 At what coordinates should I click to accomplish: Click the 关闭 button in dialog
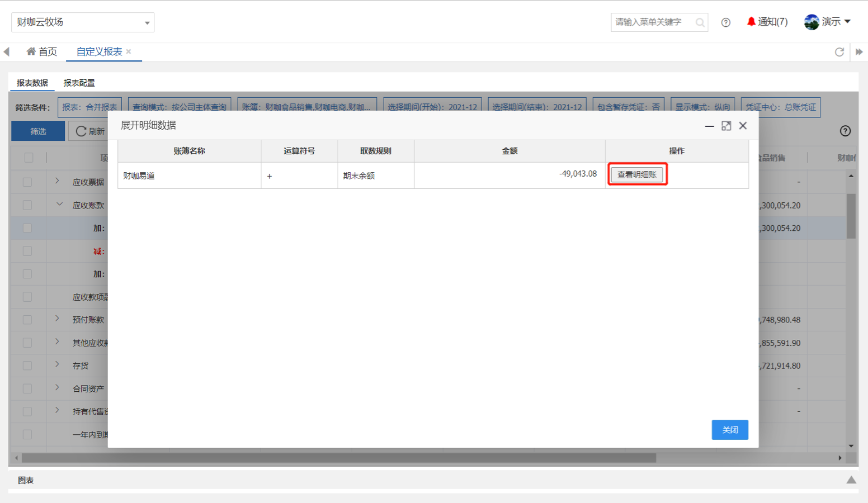pyautogui.click(x=729, y=430)
